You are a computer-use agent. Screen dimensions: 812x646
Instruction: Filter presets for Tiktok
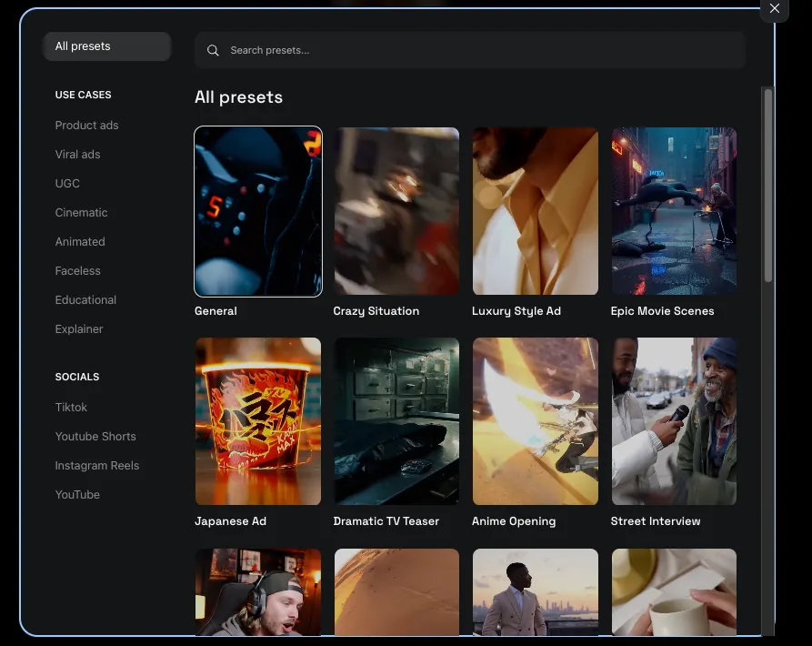[x=71, y=408]
